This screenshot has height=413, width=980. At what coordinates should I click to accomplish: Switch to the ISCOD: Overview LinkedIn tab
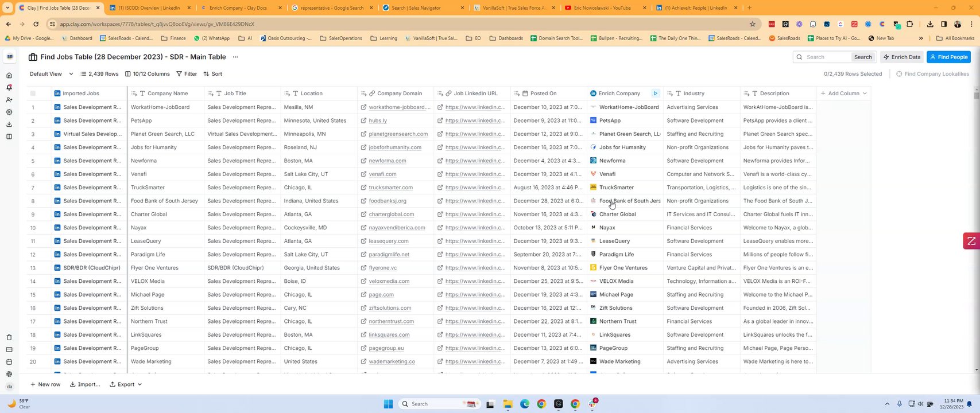pos(150,8)
